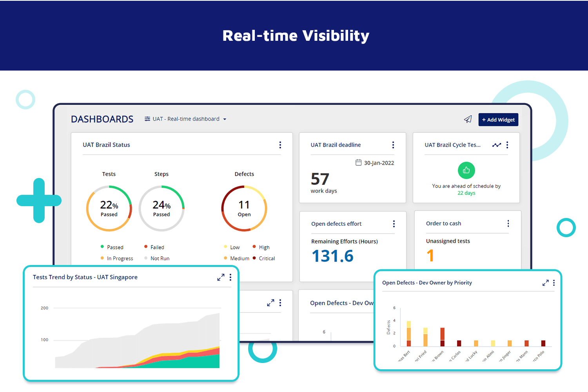Click the Defects 11 Open donut chart
The width and height of the screenshot is (588, 392).
[x=244, y=209]
